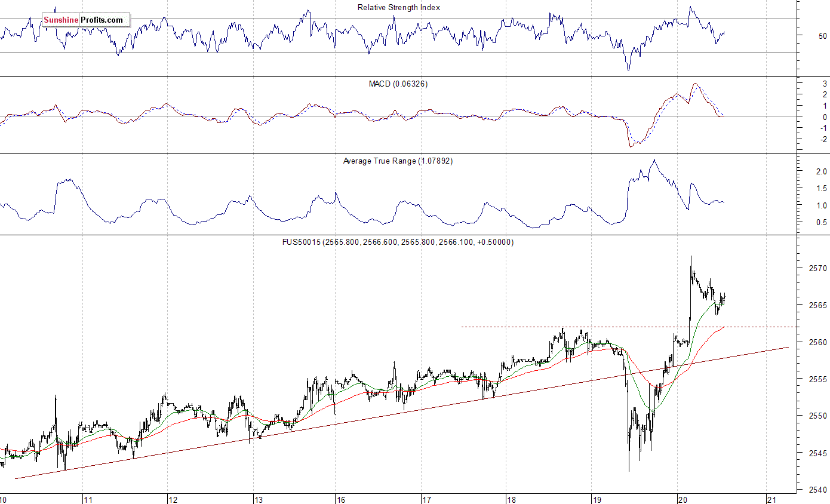Screen dimensions: 830x504
Task: Click date label 21 on time axis
Action: point(771,499)
